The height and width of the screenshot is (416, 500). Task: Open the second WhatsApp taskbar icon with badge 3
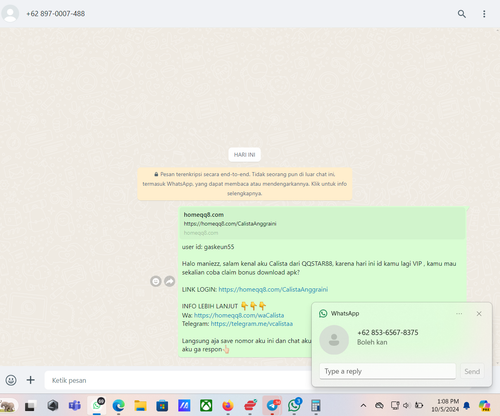[x=294, y=405]
